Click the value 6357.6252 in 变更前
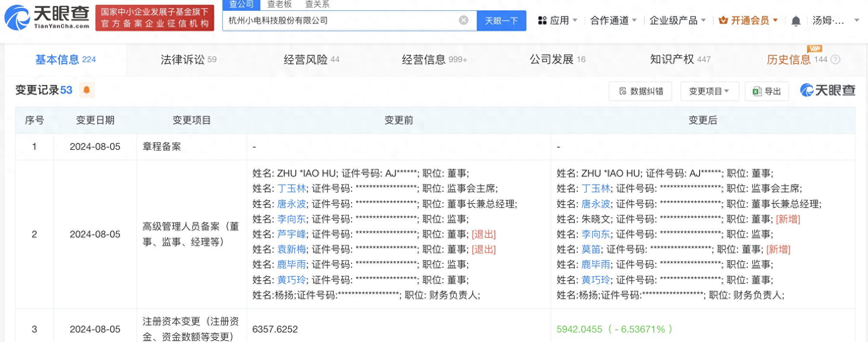Screen dimensions: 868x342 (275, 329)
